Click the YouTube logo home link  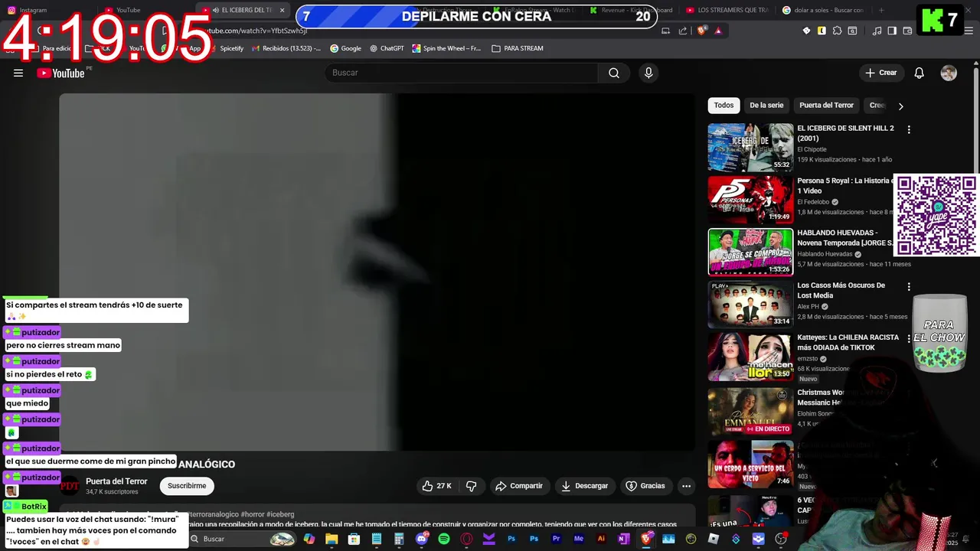pos(60,73)
